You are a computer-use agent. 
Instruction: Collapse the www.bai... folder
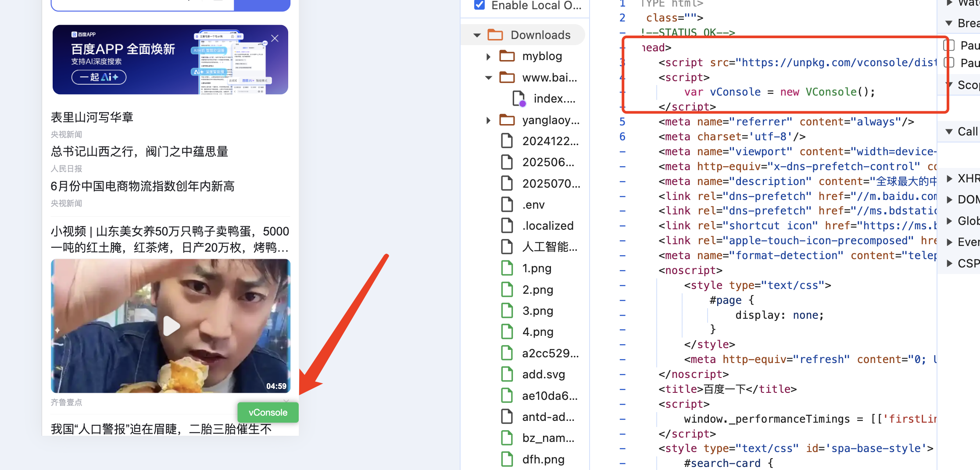tap(488, 78)
